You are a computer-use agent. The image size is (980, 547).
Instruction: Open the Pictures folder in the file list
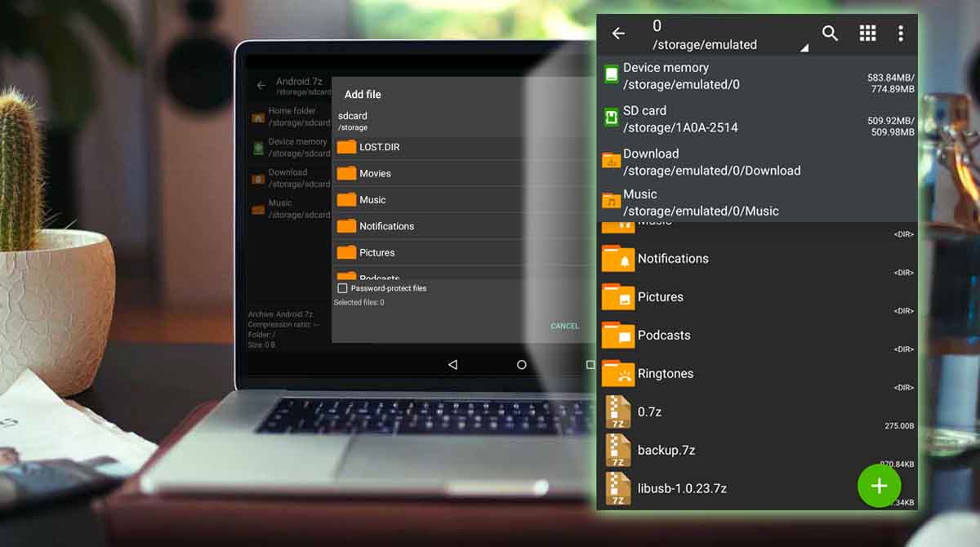pos(757,297)
